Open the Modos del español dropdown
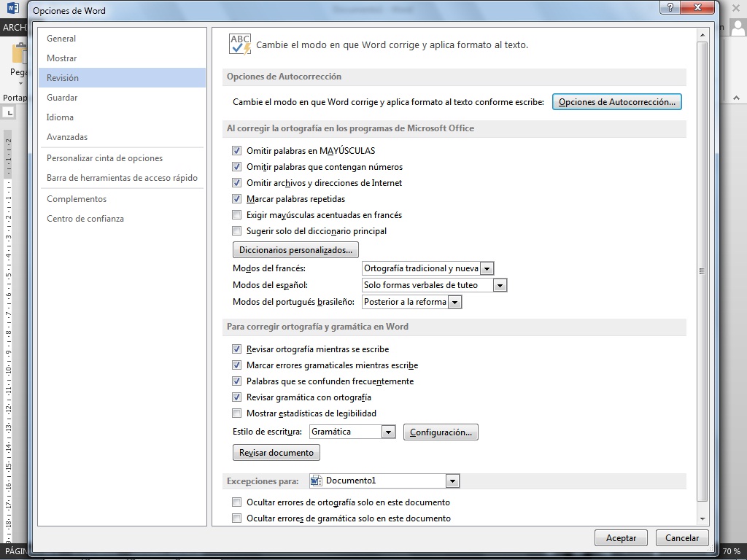The width and height of the screenshot is (747, 560). coord(500,284)
